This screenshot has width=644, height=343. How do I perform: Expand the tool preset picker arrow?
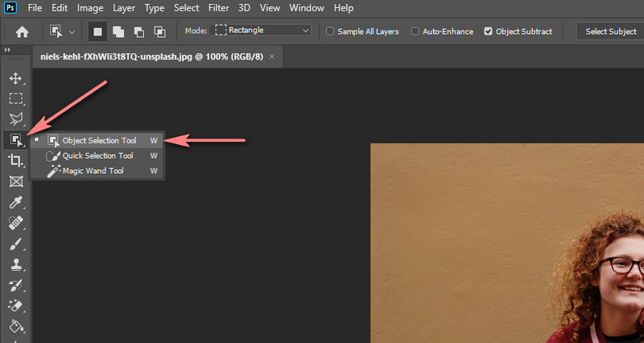coord(72,31)
